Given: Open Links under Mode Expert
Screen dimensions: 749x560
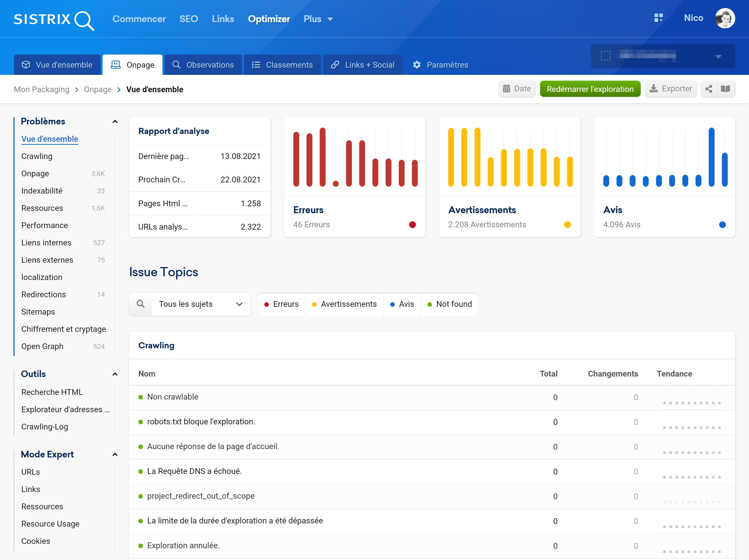Looking at the screenshot, I should coord(31,489).
